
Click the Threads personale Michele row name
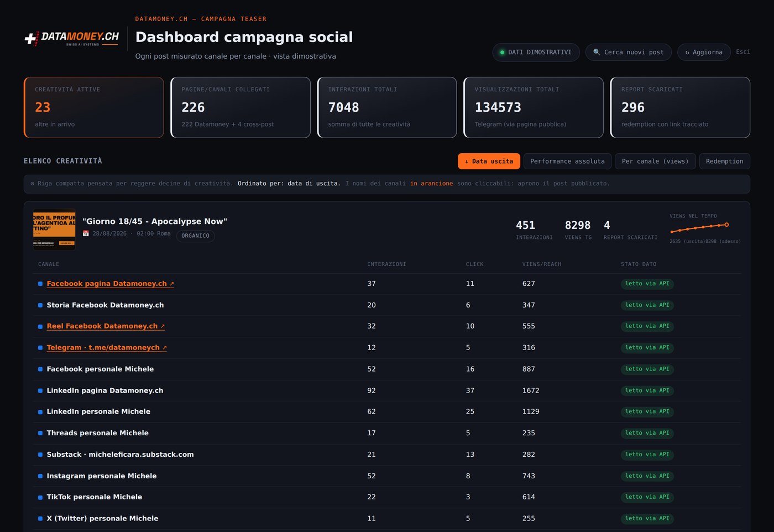[97, 434]
